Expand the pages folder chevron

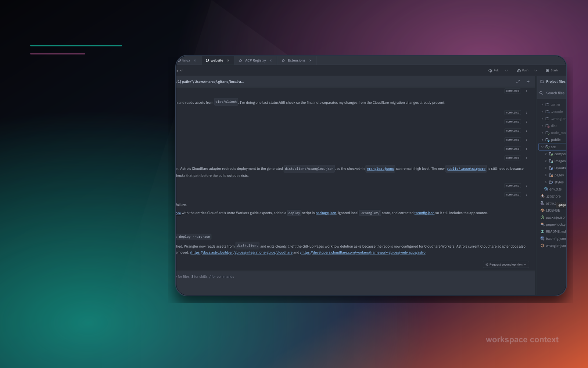click(546, 175)
